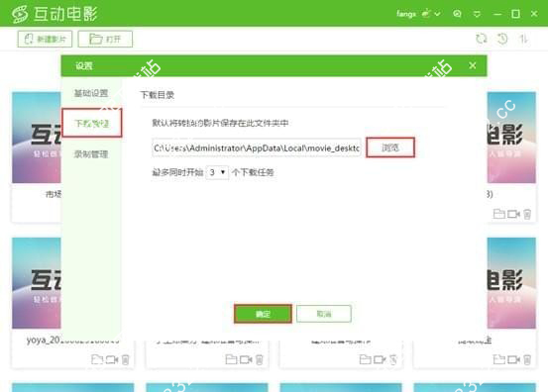This screenshot has width=548, height=392.
Task: Click trash icon on top-right movie card
Action: (527, 214)
